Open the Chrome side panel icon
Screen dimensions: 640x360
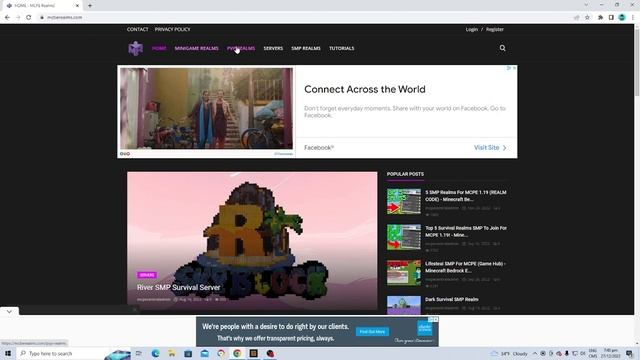pyautogui.click(x=611, y=17)
